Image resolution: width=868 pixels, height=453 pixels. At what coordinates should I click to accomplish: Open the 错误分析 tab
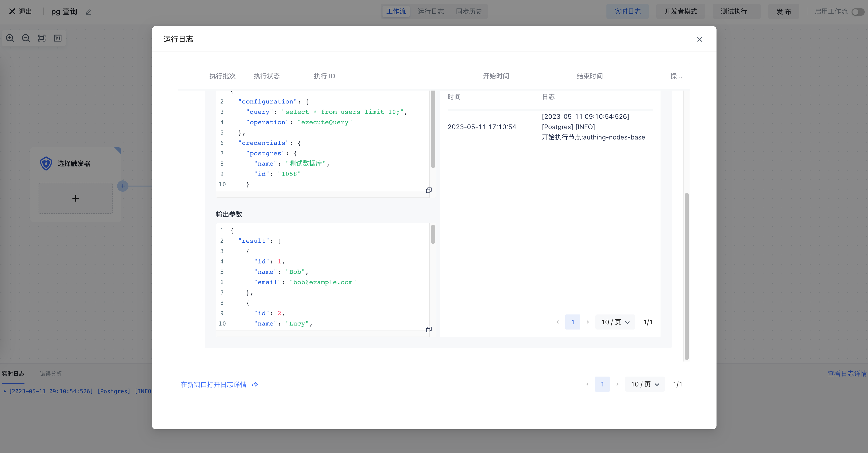pos(51,374)
